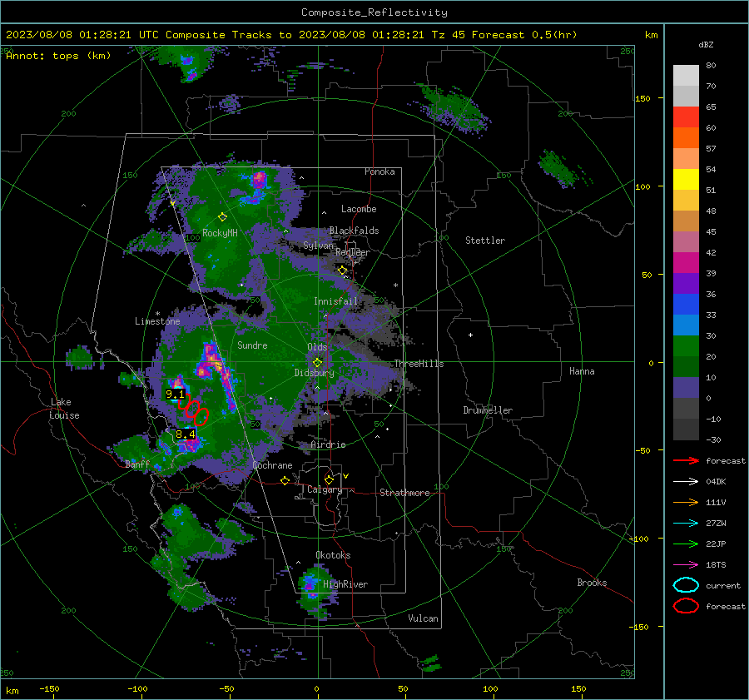Select the RedDeer city label

[353, 252]
